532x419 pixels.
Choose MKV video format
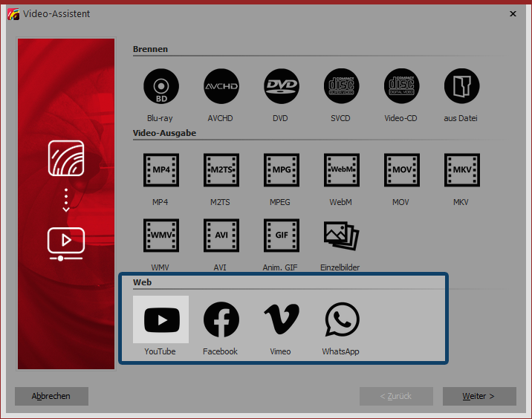(x=461, y=172)
